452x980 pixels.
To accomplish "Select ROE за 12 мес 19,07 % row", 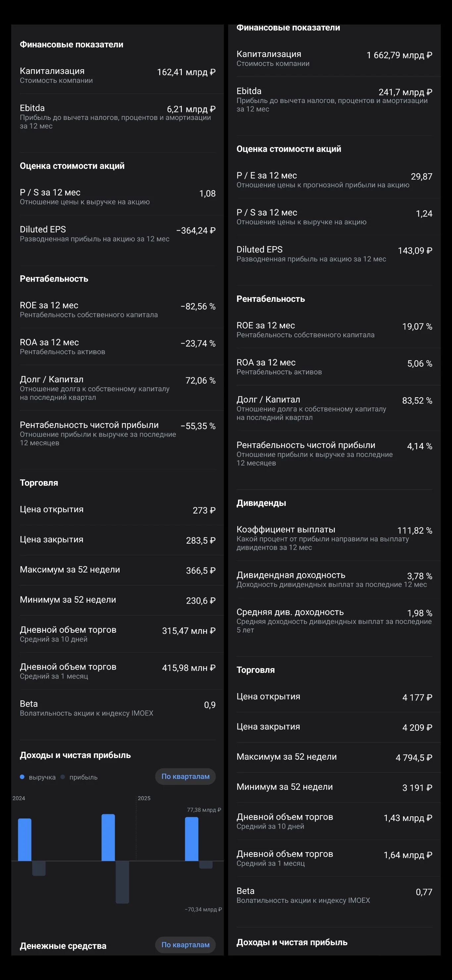I will (x=334, y=329).
